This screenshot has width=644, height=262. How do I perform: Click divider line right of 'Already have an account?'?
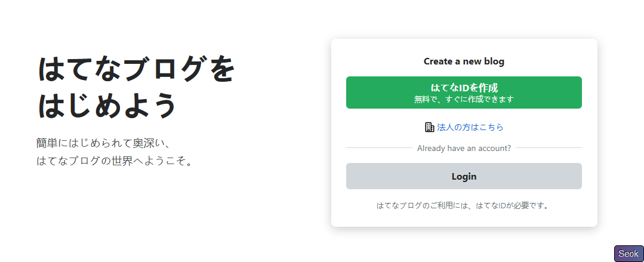click(549, 148)
